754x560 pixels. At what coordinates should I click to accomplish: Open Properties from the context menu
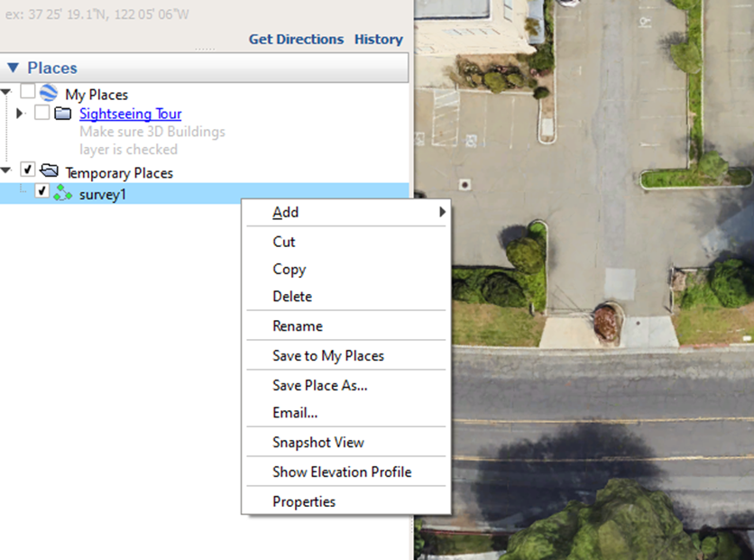click(x=345, y=501)
